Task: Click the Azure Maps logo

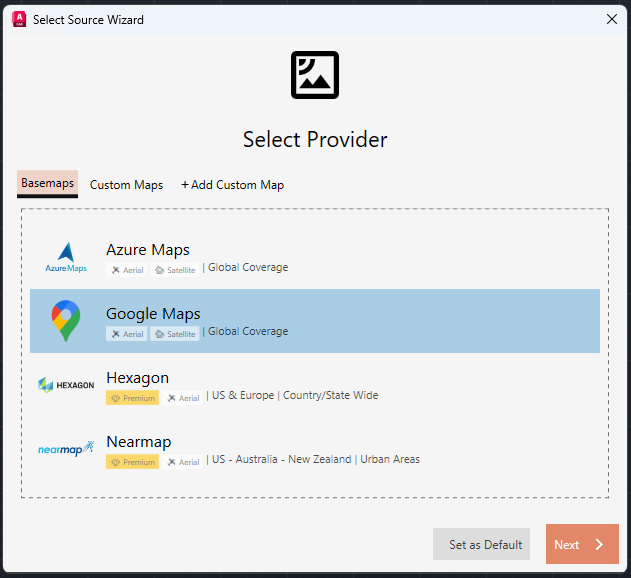Action: (66, 258)
